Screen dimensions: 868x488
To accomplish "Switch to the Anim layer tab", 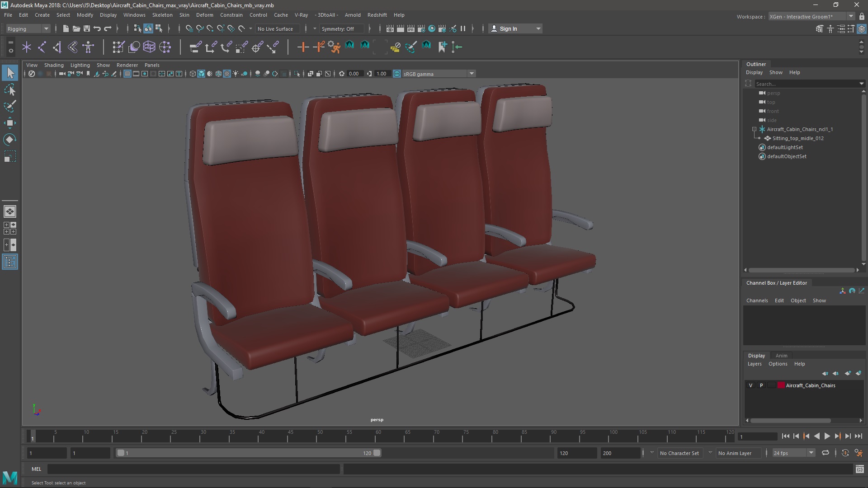I will (781, 356).
